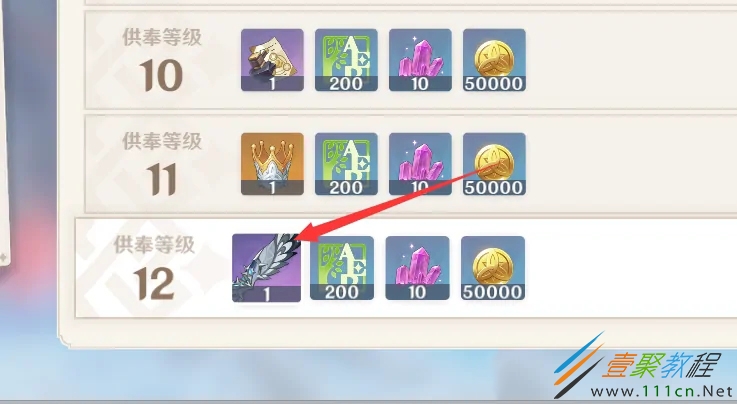Click the large number 11 level label

click(x=162, y=180)
